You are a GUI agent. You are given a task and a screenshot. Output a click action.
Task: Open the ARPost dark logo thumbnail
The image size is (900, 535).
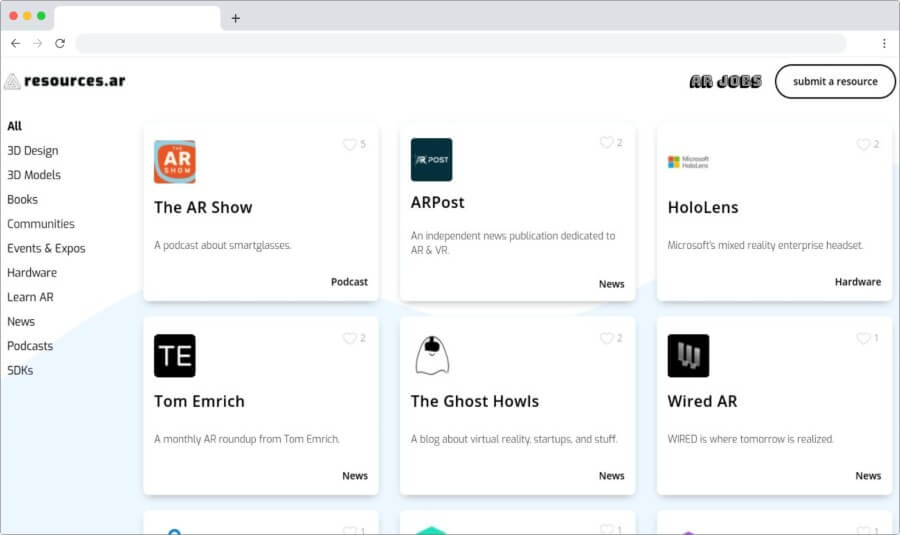431,160
